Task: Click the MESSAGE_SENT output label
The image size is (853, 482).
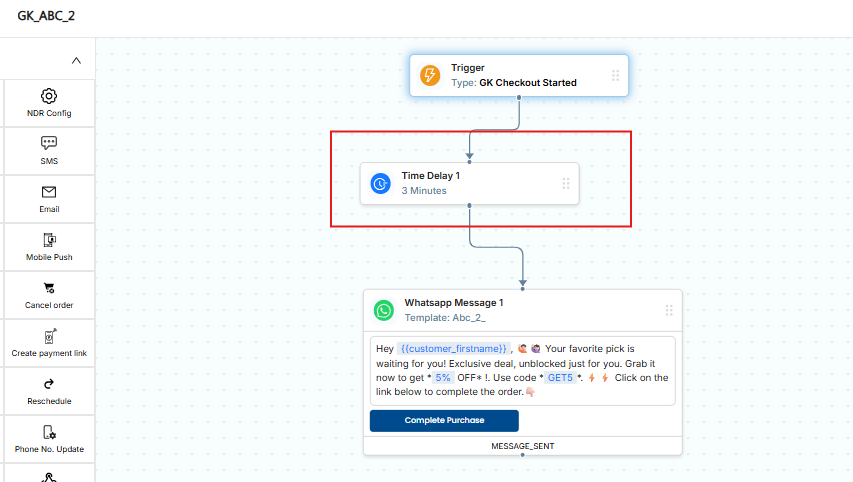Action: click(523, 446)
